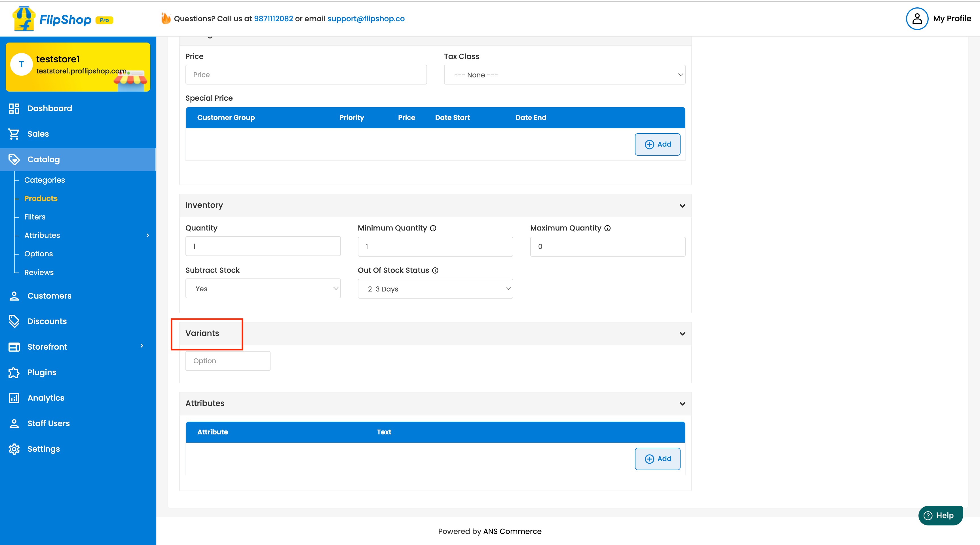
Task: Click the Dashboard grid icon
Action: (x=14, y=108)
